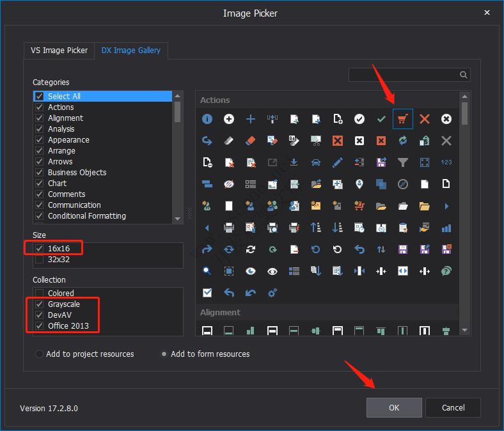The height and width of the screenshot is (431, 504).
Task: Select the blue pencil edit icon
Action: point(337,162)
